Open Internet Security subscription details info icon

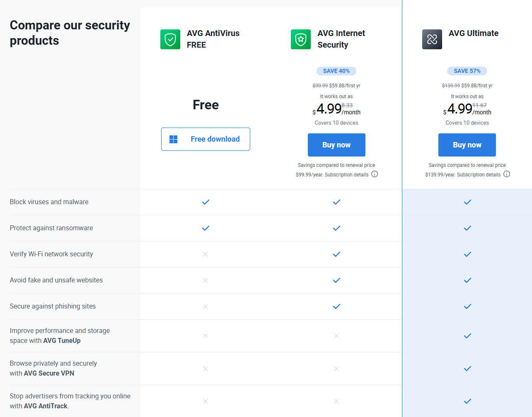click(375, 174)
